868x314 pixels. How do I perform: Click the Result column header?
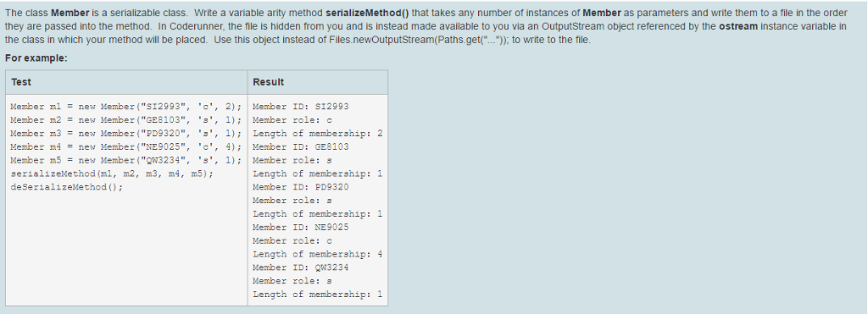[318, 82]
